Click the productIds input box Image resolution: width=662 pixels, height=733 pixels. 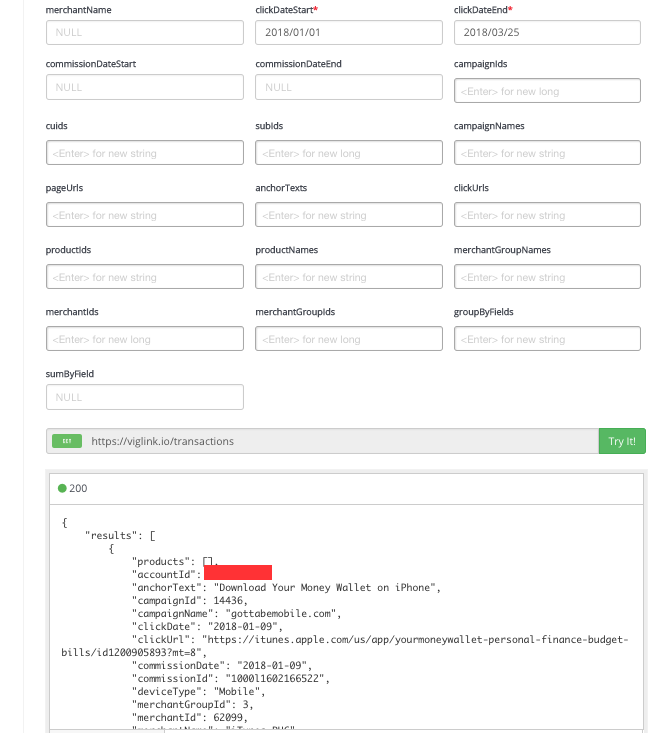coord(144,277)
